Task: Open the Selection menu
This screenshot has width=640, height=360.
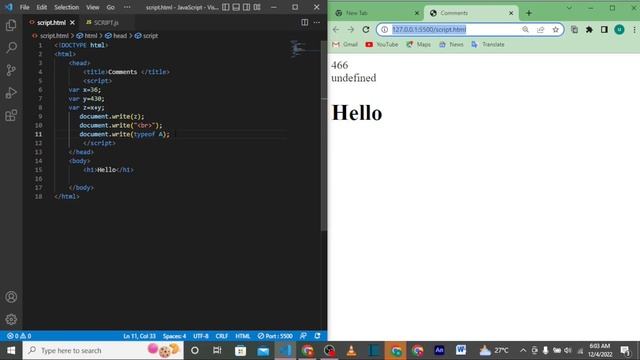Action: click(67, 7)
